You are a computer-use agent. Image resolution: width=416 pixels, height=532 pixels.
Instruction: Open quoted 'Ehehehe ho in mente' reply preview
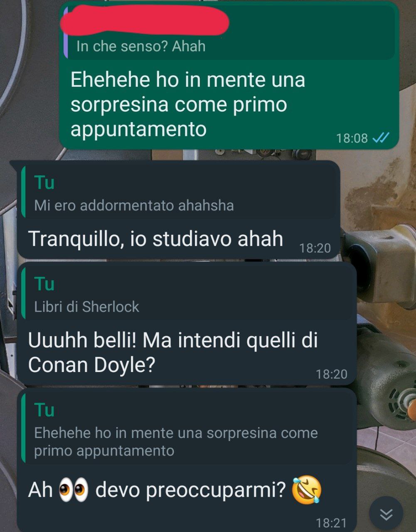pos(187,428)
